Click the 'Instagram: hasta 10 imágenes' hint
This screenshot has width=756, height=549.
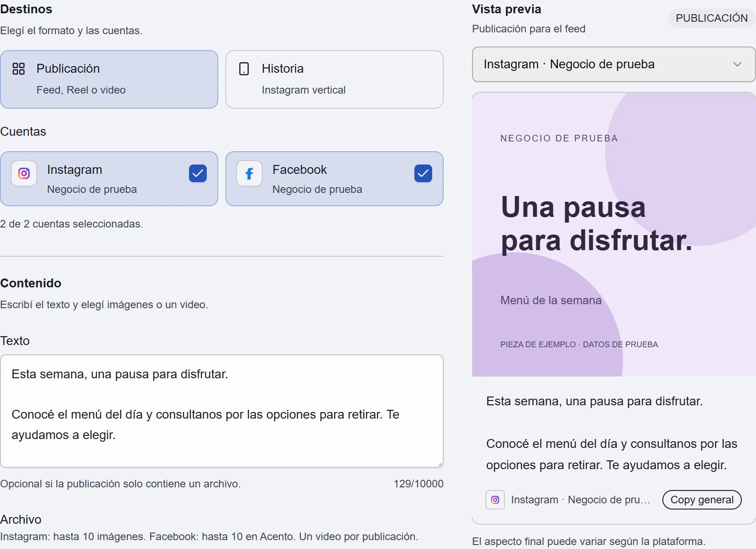(x=209, y=537)
